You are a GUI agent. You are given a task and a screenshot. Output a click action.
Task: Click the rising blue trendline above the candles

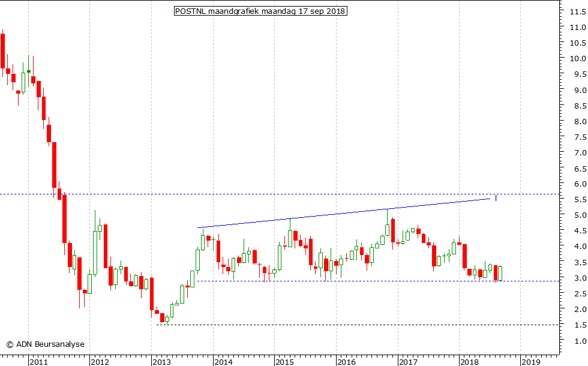click(344, 213)
